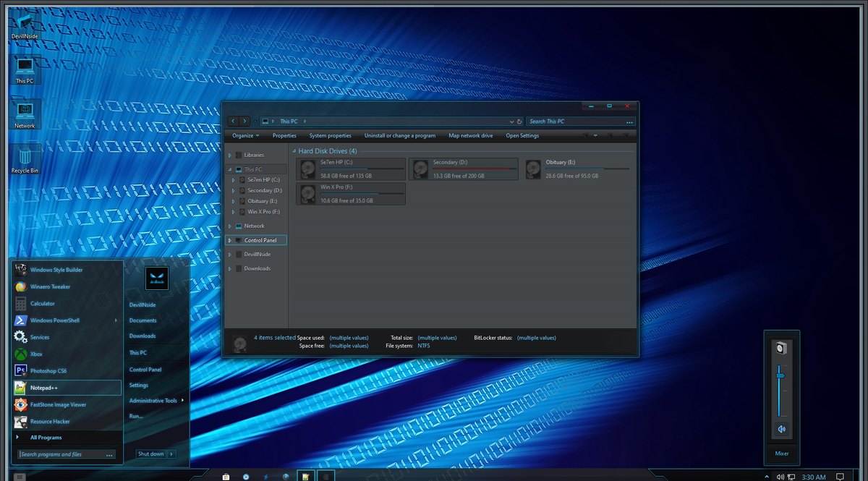868x481 pixels.
Task: Open Photoshop CS6 from Start menu
Action: pos(67,371)
